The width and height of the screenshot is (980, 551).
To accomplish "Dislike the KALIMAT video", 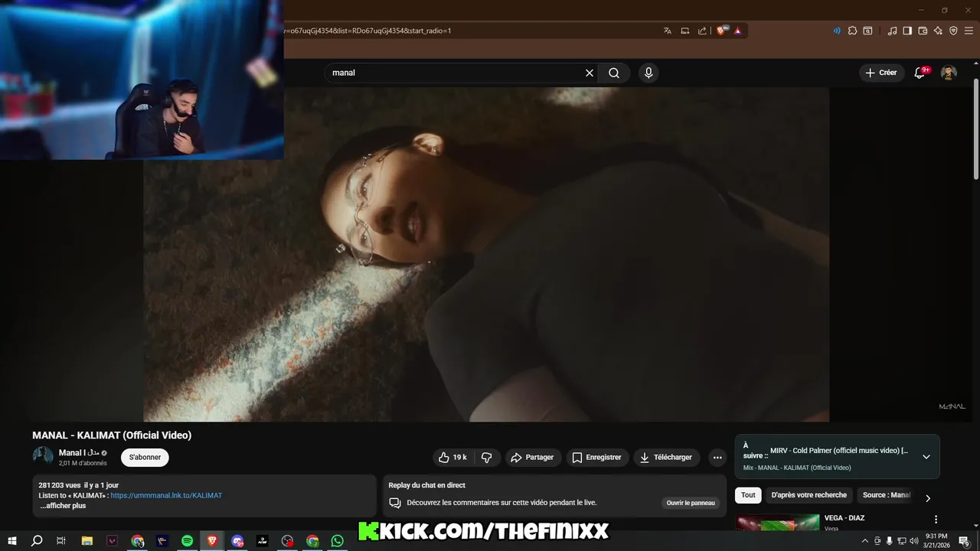I will pyautogui.click(x=487, y=458).
